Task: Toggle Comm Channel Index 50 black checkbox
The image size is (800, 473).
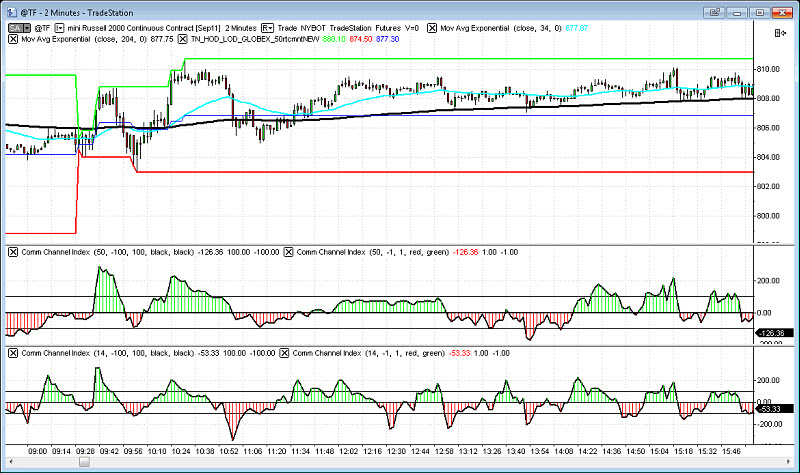Action: [13, 252]
